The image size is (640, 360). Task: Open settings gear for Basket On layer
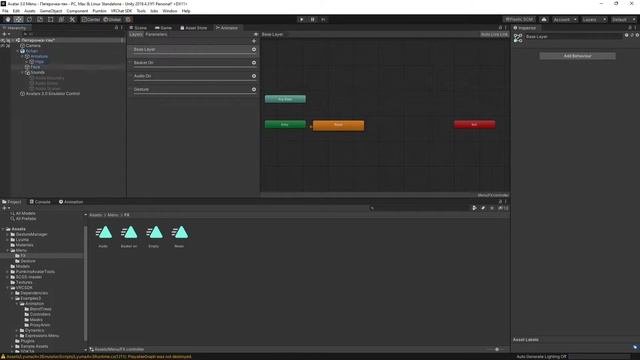(x=254, y=63)
